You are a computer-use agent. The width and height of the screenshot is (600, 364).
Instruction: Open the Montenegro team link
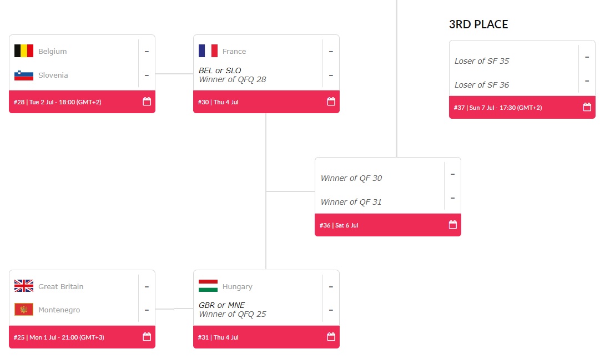point(59,310)
